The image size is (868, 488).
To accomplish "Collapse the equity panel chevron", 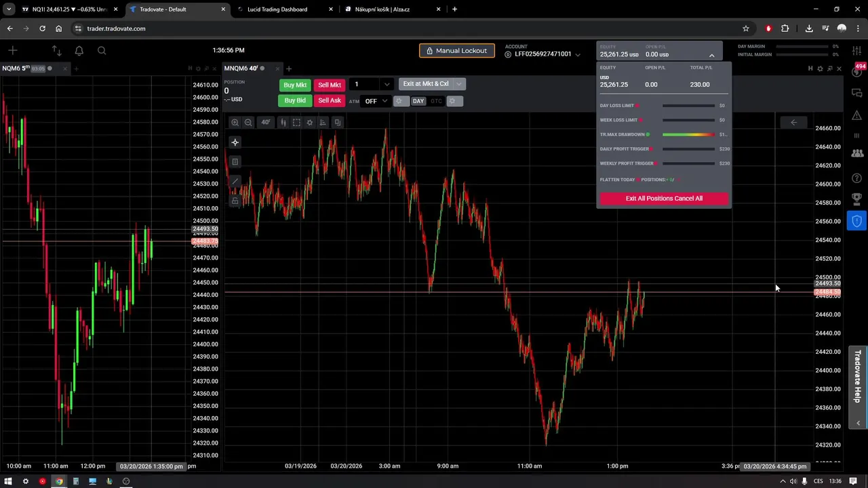I will coord(711,55).
